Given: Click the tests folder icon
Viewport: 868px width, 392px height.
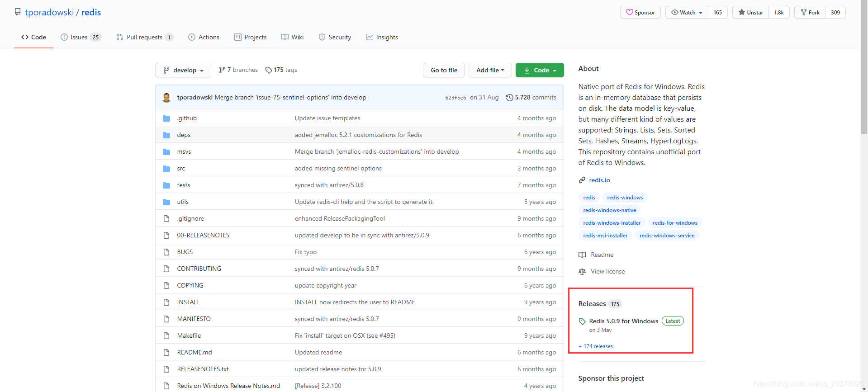Looking at the screenshot, I should [166, 185].
